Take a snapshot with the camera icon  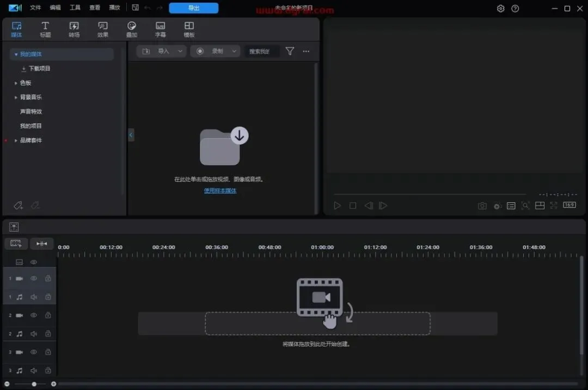[482, 206]
